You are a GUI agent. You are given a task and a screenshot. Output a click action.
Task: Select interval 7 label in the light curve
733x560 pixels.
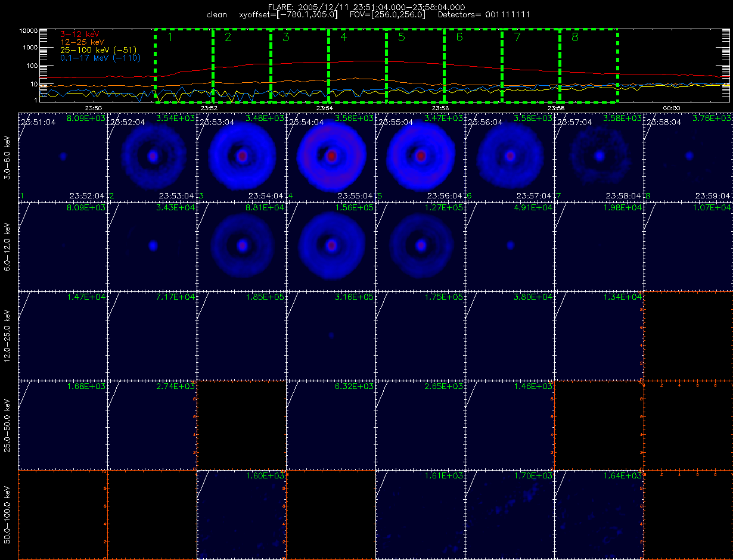[517, 38]
